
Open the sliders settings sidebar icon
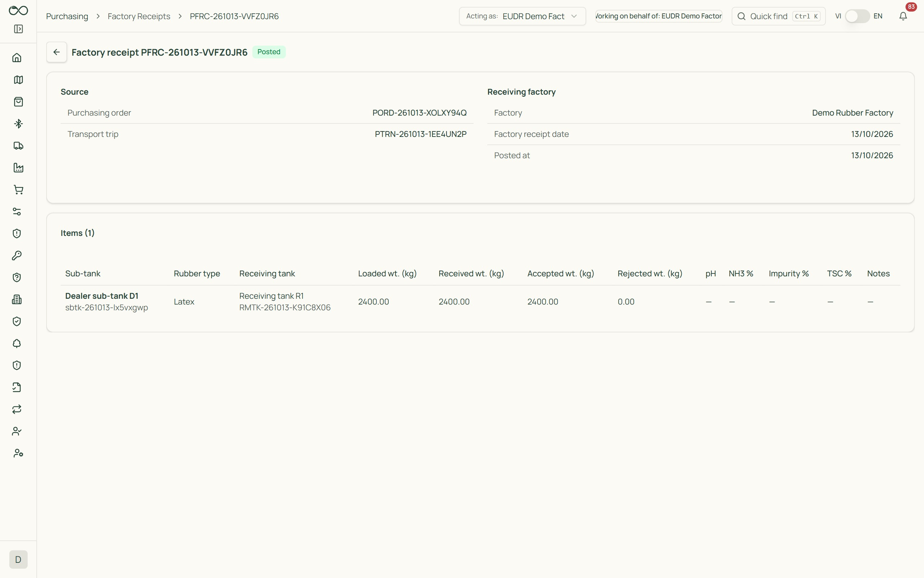[x=17, y=212]
